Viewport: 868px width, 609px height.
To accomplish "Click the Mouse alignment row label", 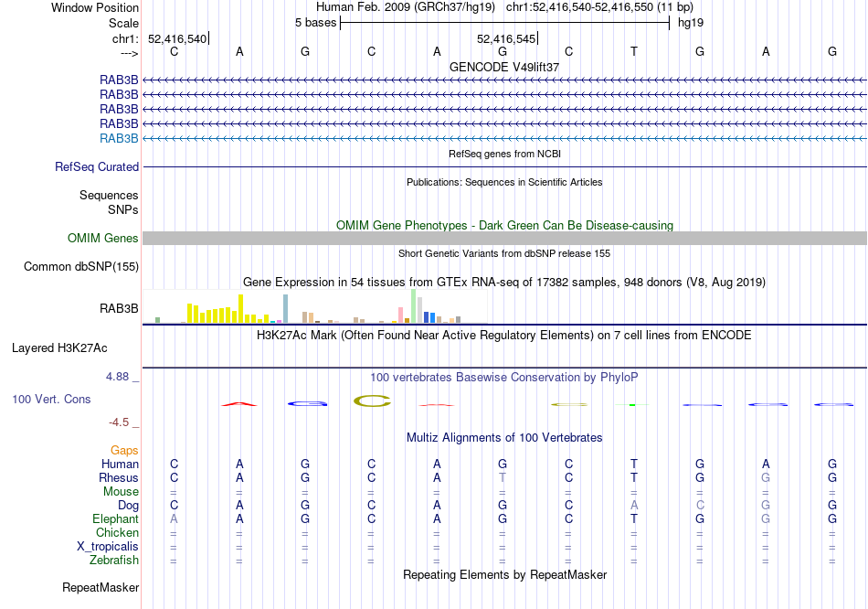I will (x=122, y=492).
